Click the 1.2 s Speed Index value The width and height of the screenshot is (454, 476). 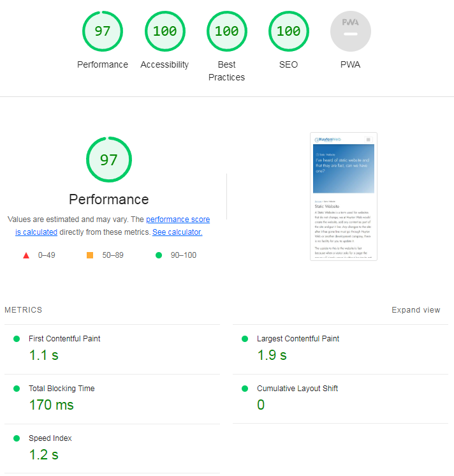click(x=43, y=455)
